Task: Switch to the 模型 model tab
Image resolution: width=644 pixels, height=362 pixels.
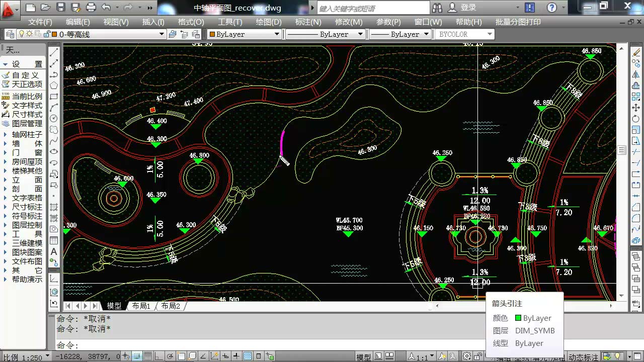Action: click(x=114, y=306)
